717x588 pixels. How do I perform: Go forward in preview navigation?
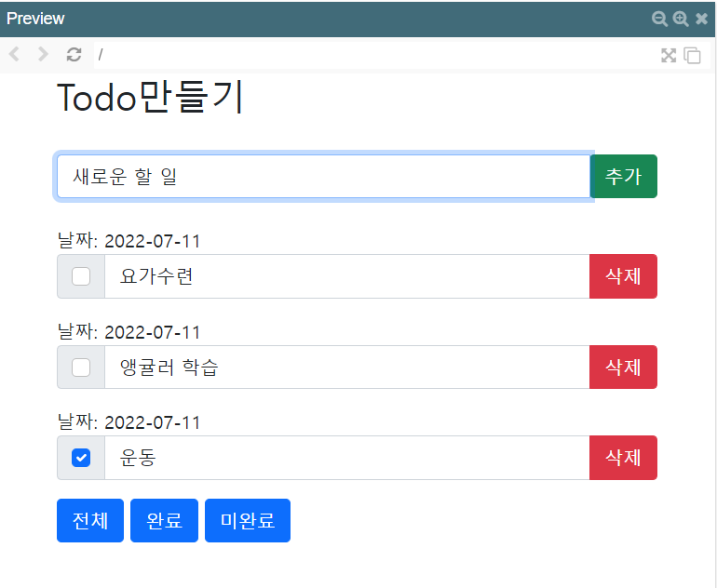[43, 55]
